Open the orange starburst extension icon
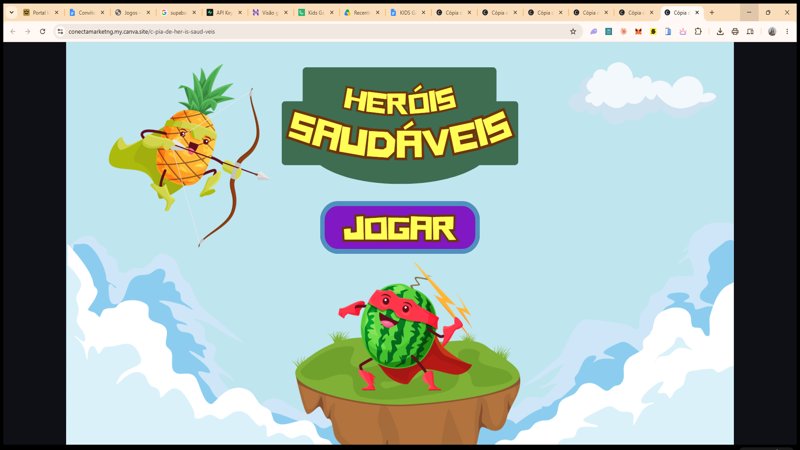Image resolution: width=800 pixels, height=450 pixels. (623, 32)
